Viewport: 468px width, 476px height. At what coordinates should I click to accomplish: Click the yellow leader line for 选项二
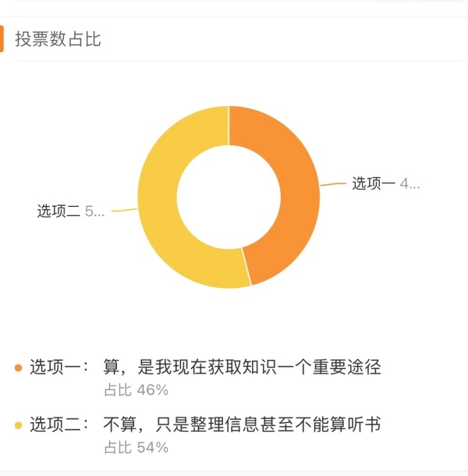123,210
